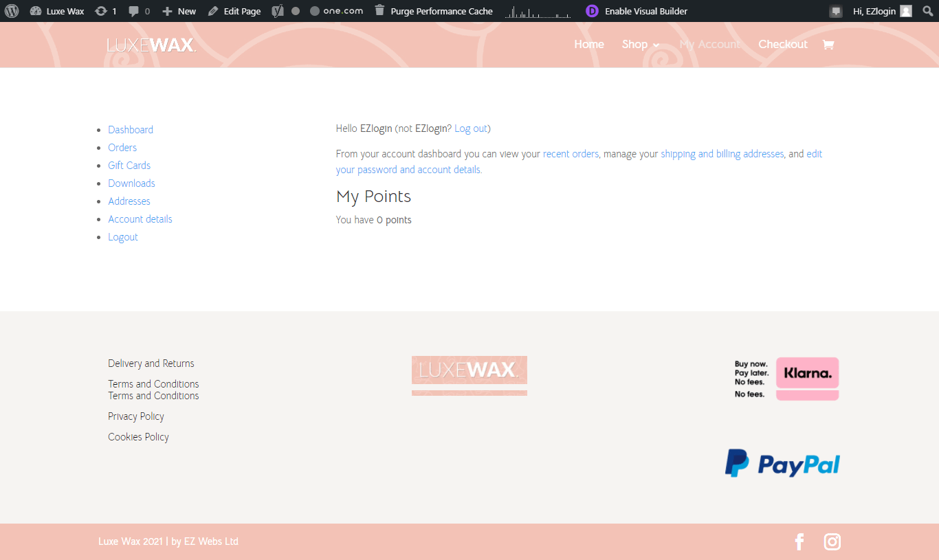Open the stats sparkline graph
This screenshot has height=560, width=939.
(538, 11)
